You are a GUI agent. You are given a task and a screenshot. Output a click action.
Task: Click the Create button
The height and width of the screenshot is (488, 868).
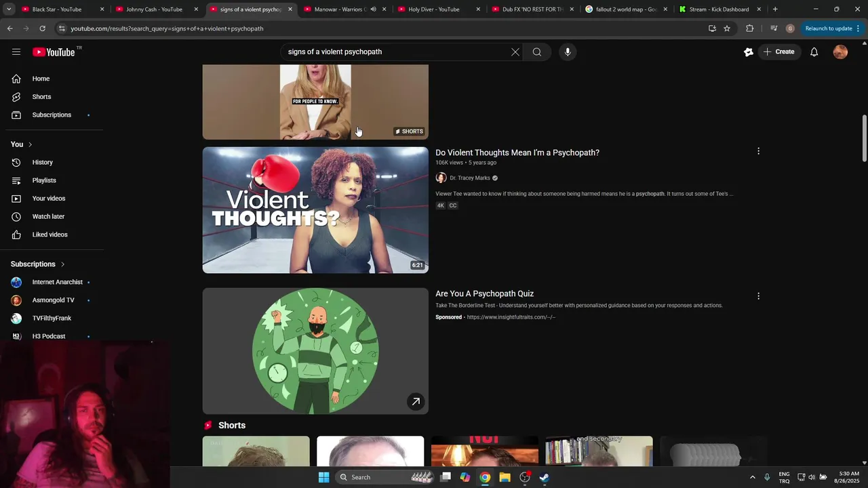(778, 52)
